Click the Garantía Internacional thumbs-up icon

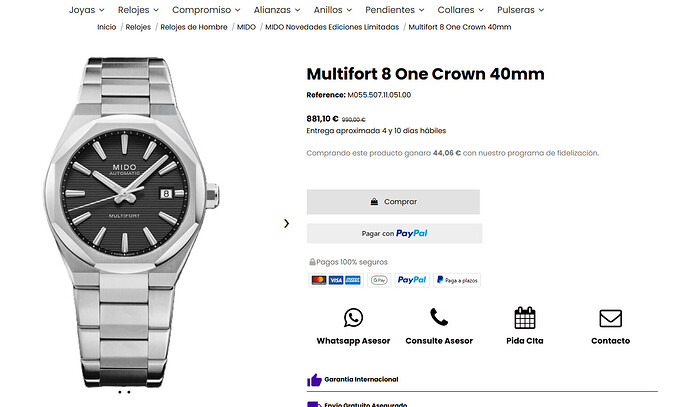click(x=314, y=380)
